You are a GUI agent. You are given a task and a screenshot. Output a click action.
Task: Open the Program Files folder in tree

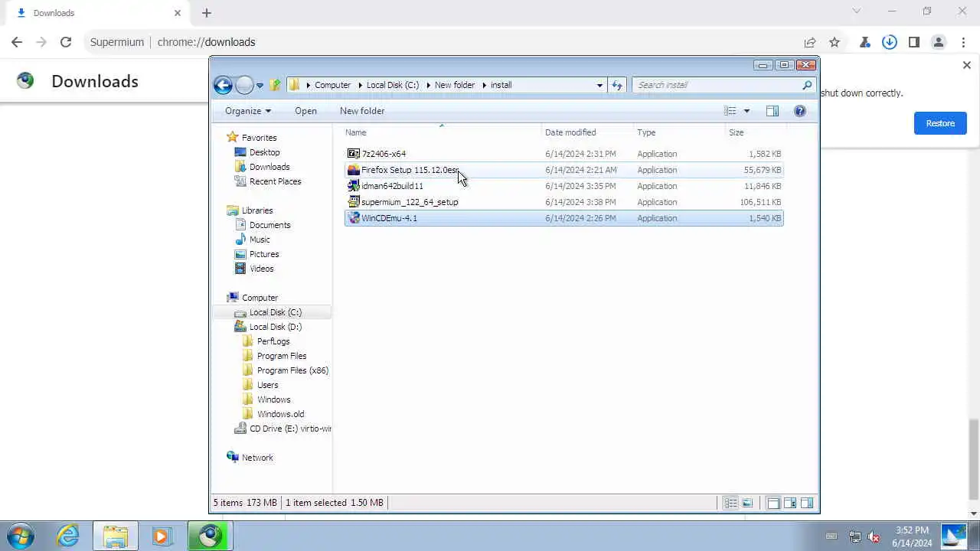coord(282,356)
